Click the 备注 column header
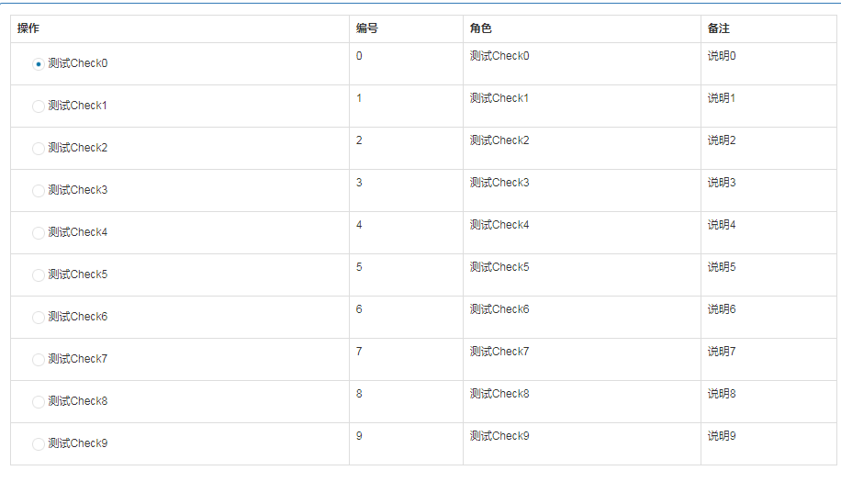841x504 pixels. 768,29
